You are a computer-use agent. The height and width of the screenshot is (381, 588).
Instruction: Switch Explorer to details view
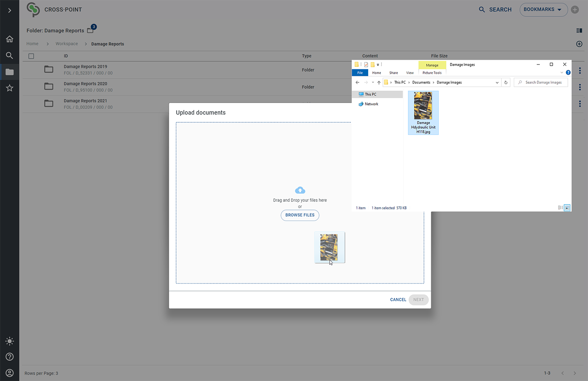click(560, 208)
